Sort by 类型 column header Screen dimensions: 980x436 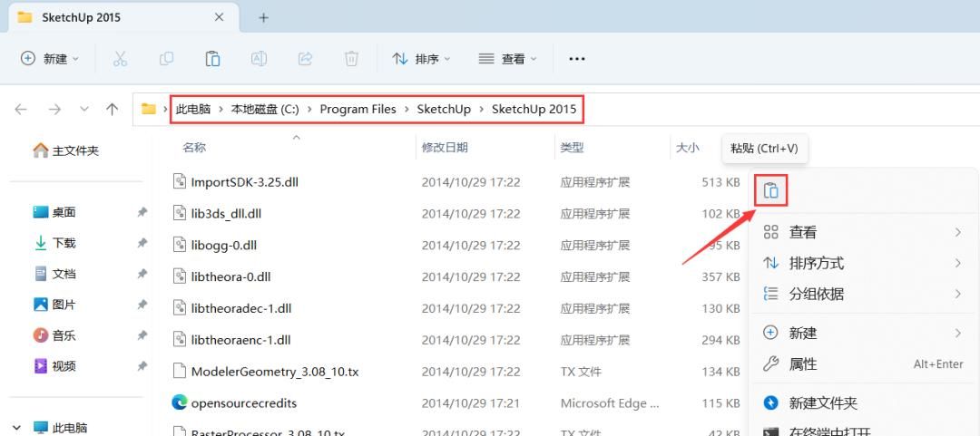pos(572,148)
